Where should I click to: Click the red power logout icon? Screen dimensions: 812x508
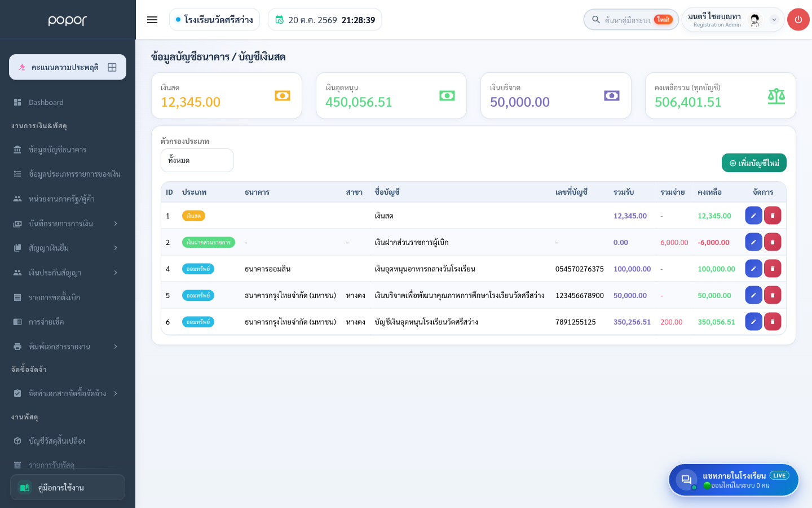(x=798, y=20)
